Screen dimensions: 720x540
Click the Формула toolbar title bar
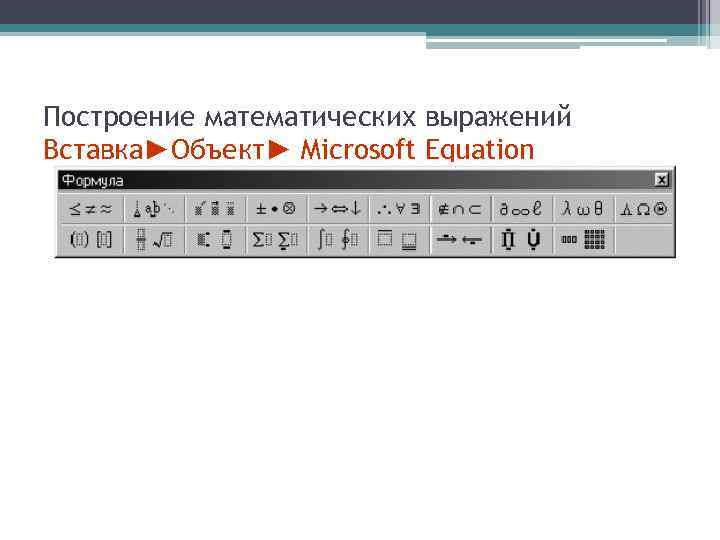tap(365, 180)
